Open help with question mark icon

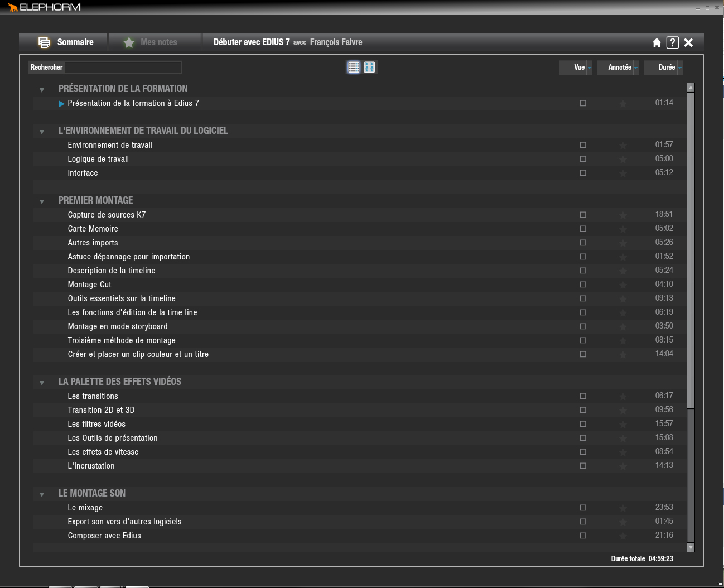coord(673,42)
